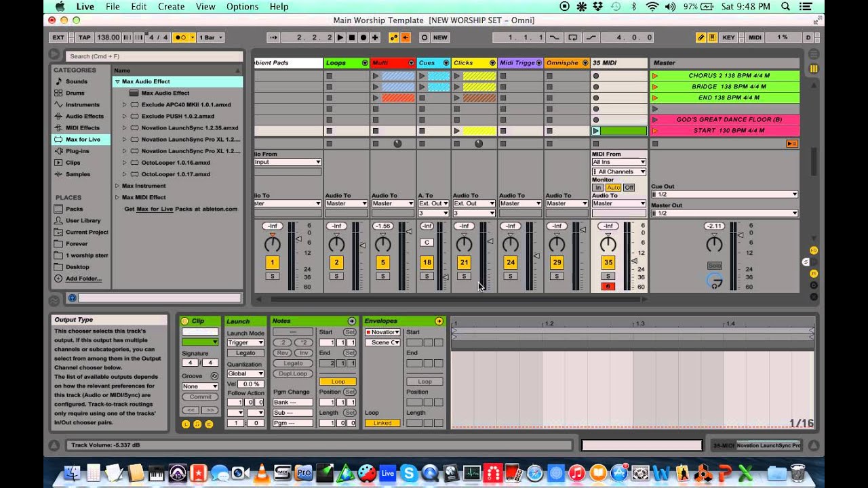This screenshot has width=868, height=488.
Task: Click the TAP tempo button
Action: point(84,37)
